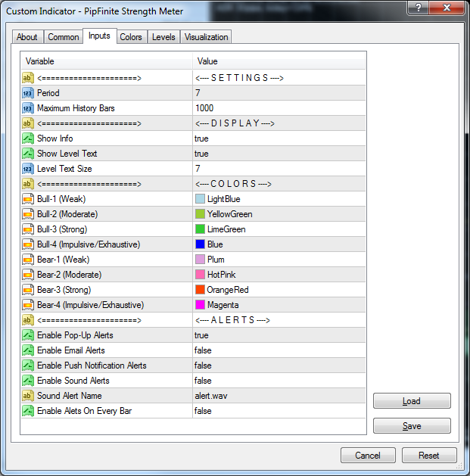Click the integer icon beside Period

[x=28, y=93]
